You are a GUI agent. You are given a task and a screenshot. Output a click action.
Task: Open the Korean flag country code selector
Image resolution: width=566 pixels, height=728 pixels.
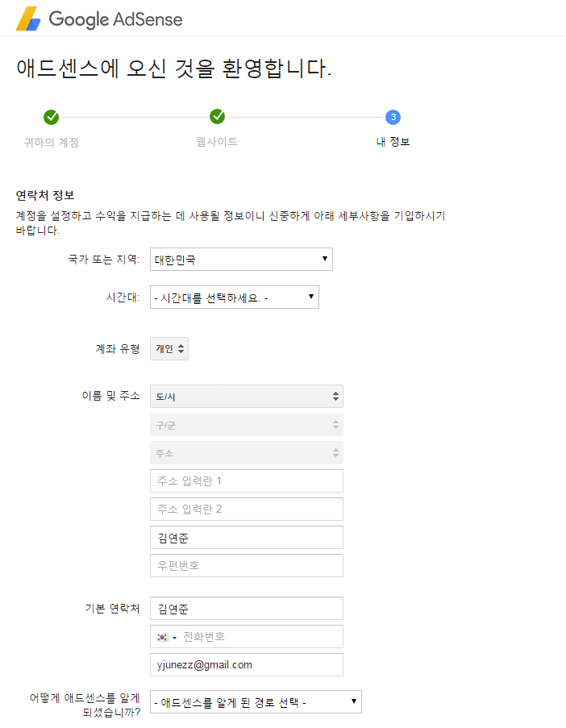[x=167, y=638]
